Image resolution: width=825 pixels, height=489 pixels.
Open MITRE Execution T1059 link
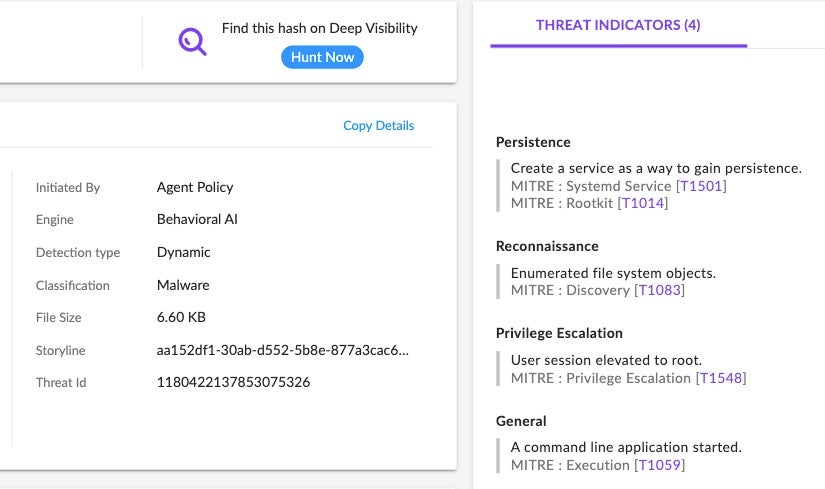(x=660, y=465)
